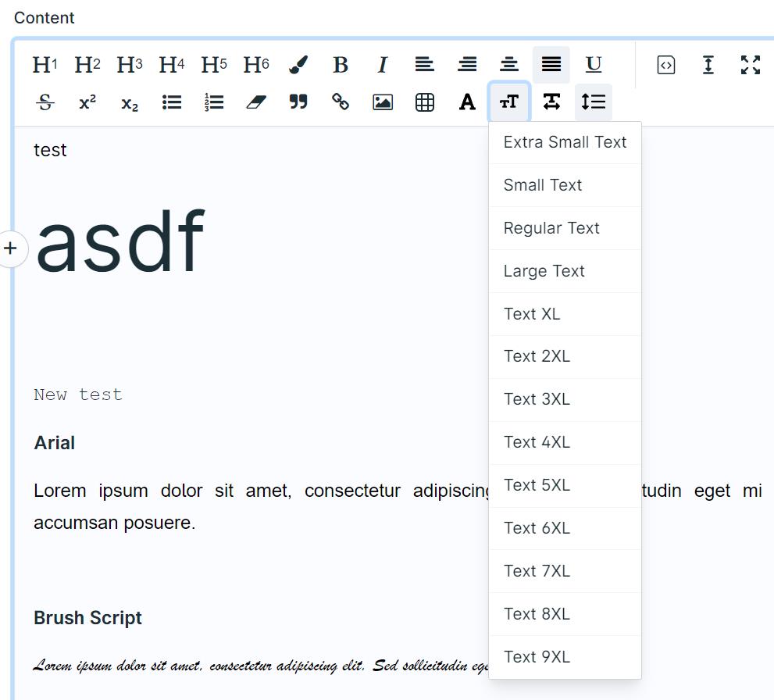
Task: Click the 'Content' field label
Action: click(44, 18)
